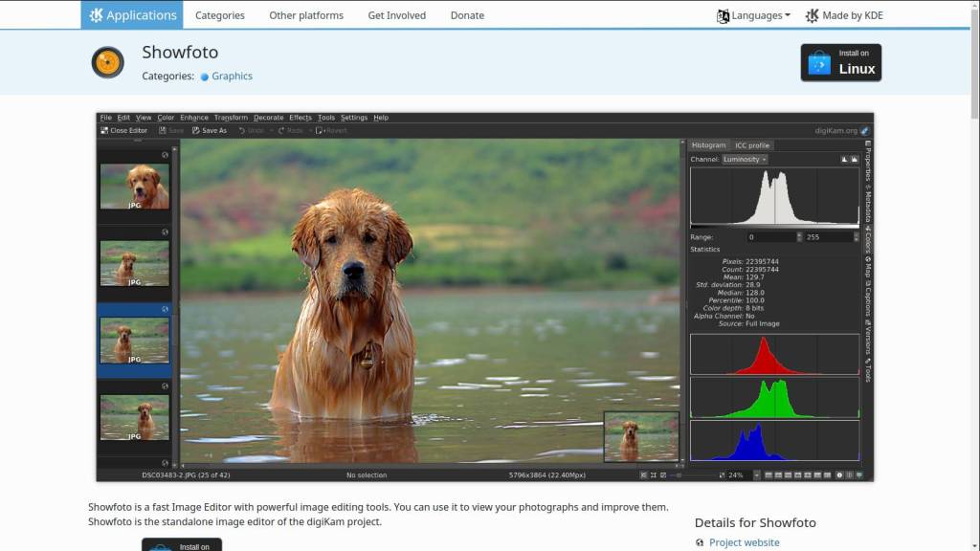Viewport: 980px width, 551px height.
Task: Click the pan overview thumbnail on canvas
Action: pos(641,436)
